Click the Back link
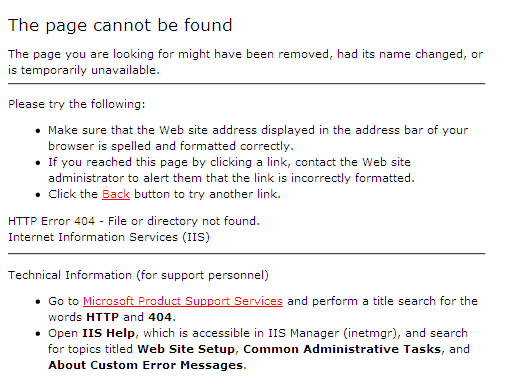The width and height of the screenshot is (511, 391). point(116,194)
